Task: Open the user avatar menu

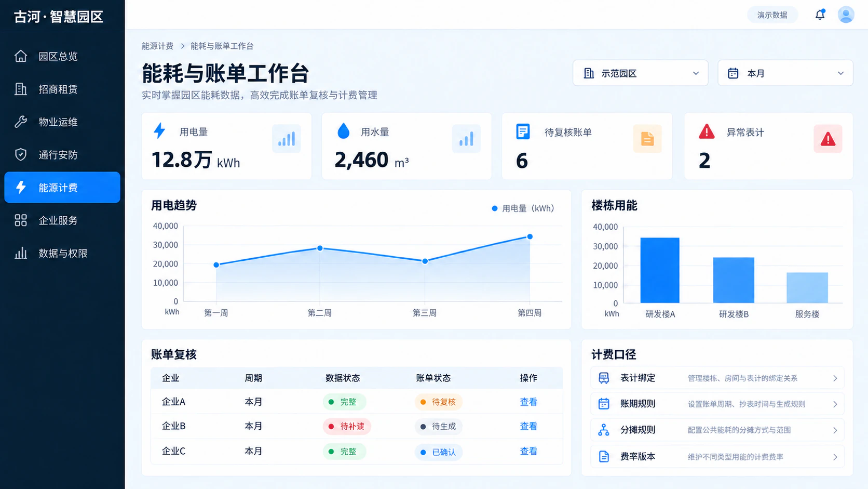Action: tap(846, 15)
